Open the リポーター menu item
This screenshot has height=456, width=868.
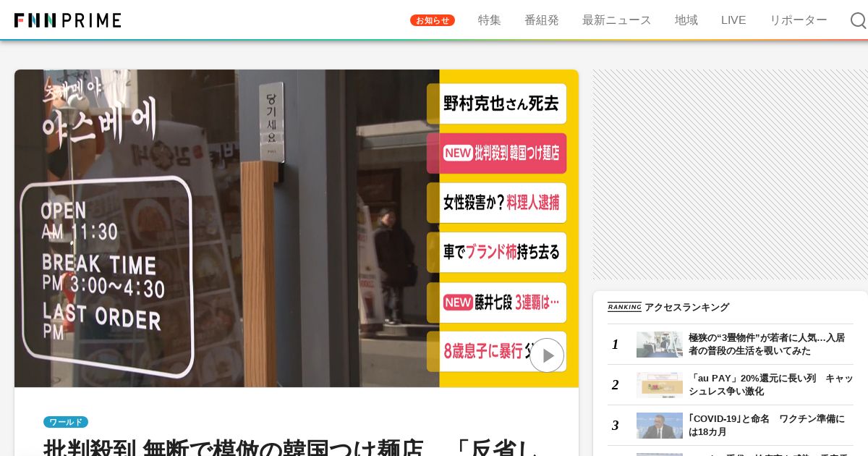tap(799, 20)
